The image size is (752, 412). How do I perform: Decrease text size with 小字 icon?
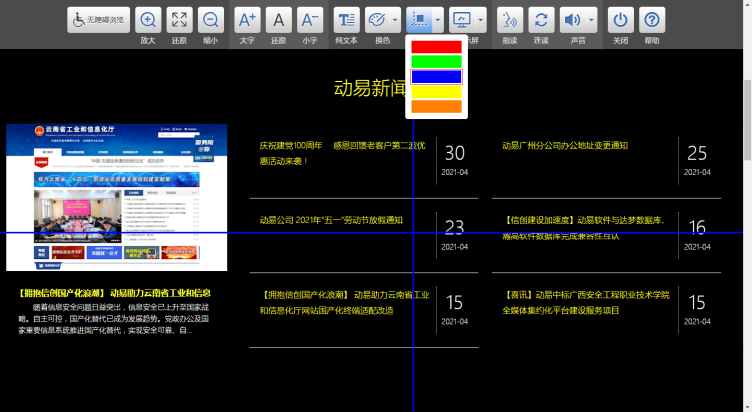[x=310, y=20]
